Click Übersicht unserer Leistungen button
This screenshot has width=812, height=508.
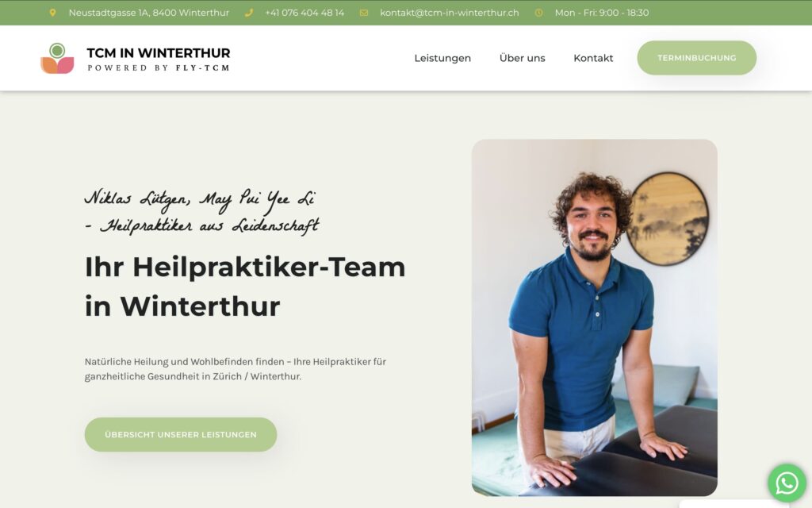[x=181, y=434]
